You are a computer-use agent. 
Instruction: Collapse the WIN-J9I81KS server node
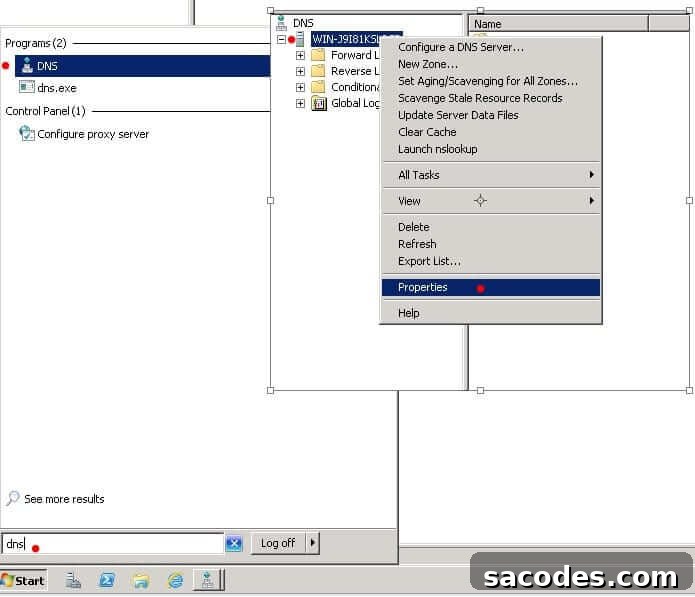[281, 39]
